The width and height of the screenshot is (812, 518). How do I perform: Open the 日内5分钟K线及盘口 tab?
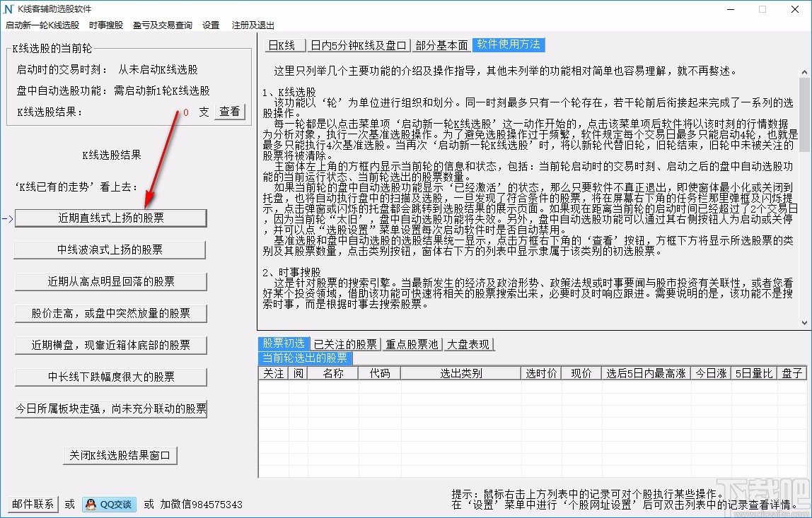(x=358, y=45)
